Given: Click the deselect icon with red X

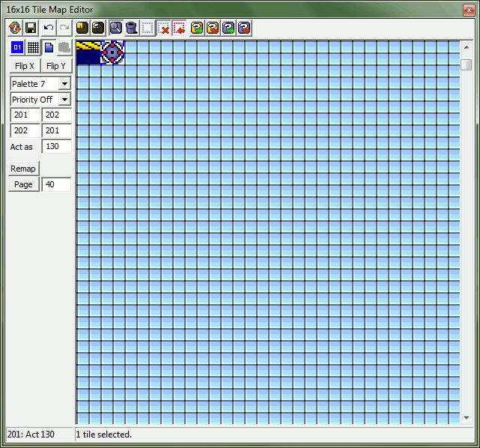Looking at the screenshot, I should tap(164, 28).
